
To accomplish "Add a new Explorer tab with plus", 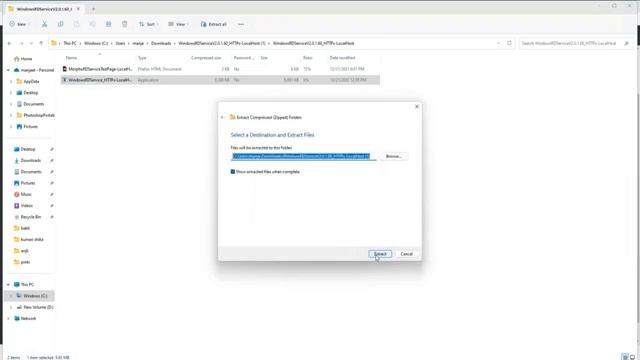I will 93,9.
